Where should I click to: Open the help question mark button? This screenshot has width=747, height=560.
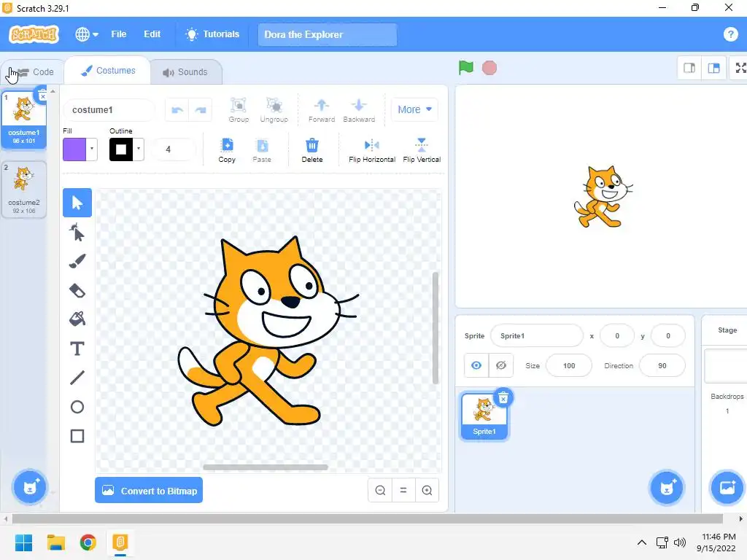[x=730, y=34]
